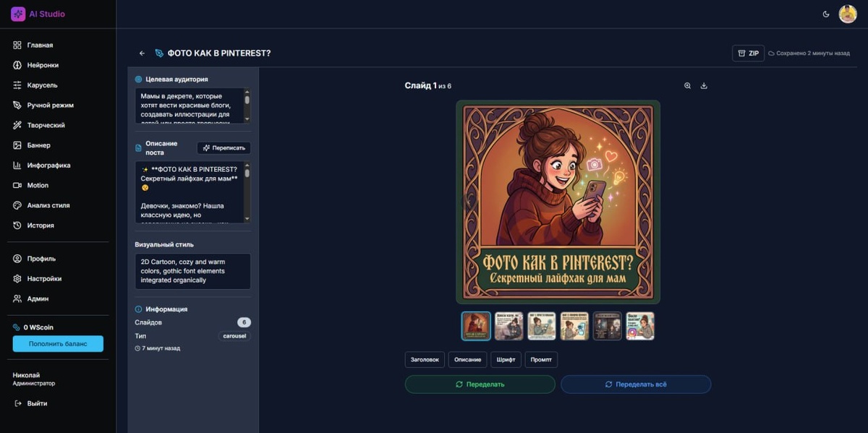Click the Анализ стиля palette icon
The image size is (868, 433).
[x=17, y=205]
